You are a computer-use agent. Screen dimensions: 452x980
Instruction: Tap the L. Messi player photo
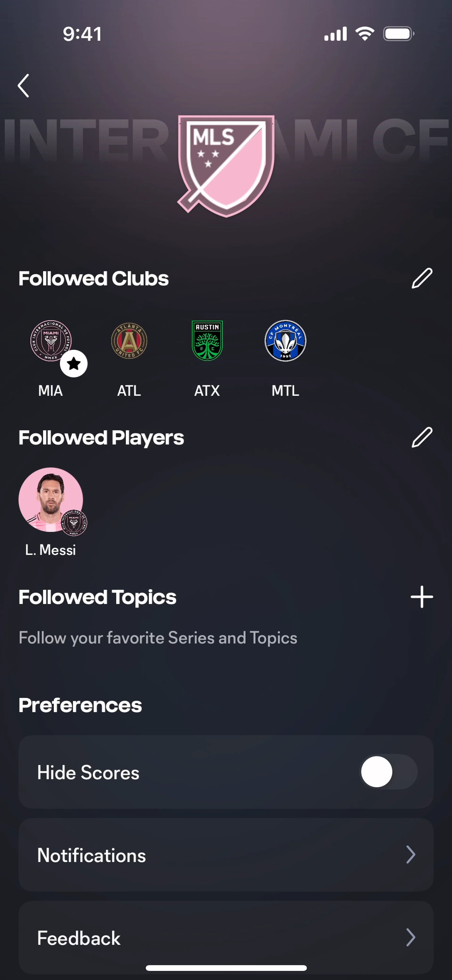point(51,499)
